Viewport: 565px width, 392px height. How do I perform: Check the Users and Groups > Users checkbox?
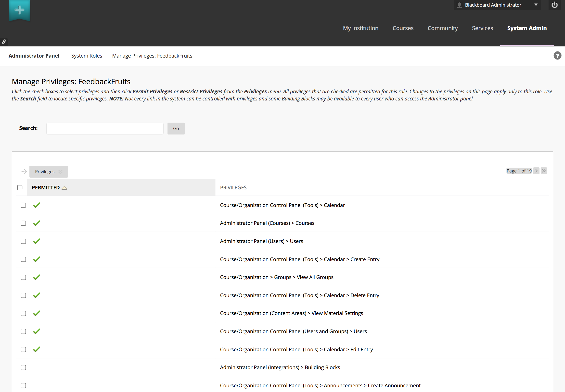(x=23, y=331)
